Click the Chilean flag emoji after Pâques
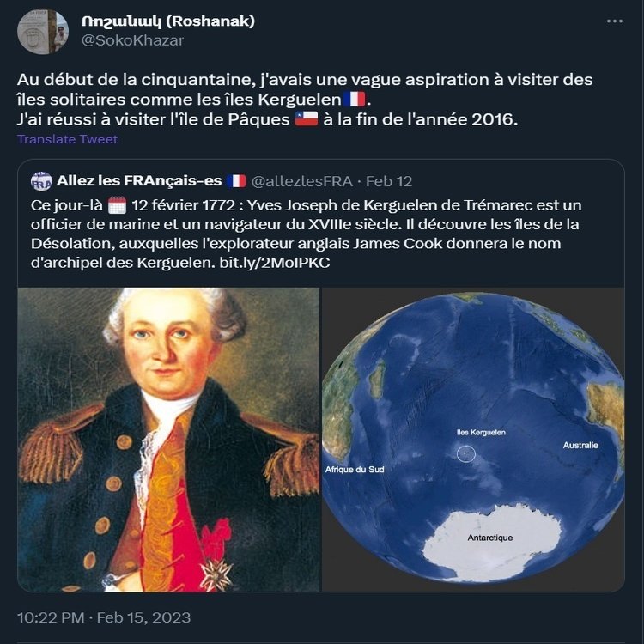 tap(307, 119)
